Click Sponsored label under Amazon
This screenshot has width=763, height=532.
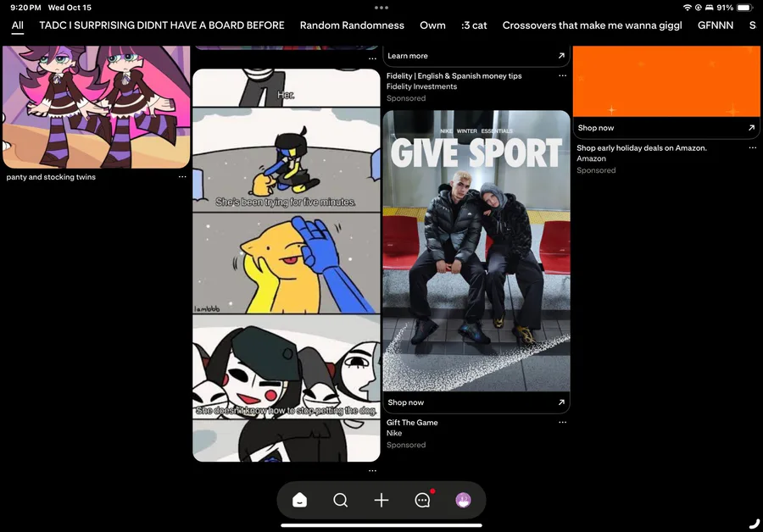pos(596,170)
